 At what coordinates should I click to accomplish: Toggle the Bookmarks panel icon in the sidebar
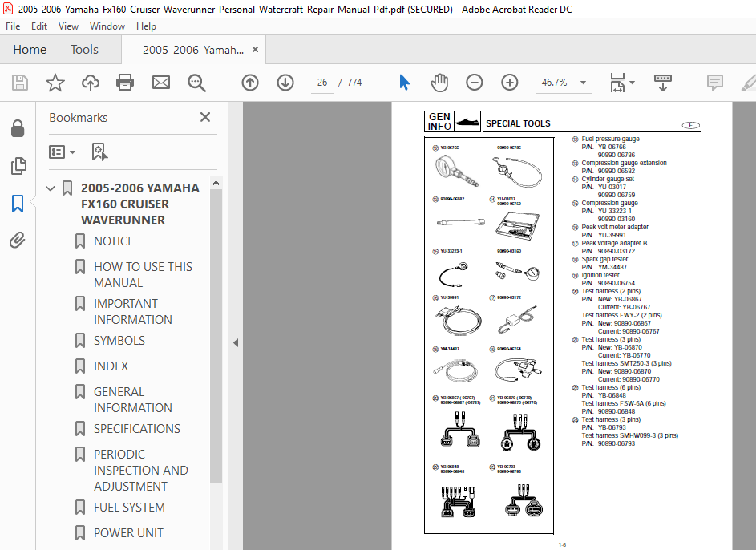pos(18,204)
